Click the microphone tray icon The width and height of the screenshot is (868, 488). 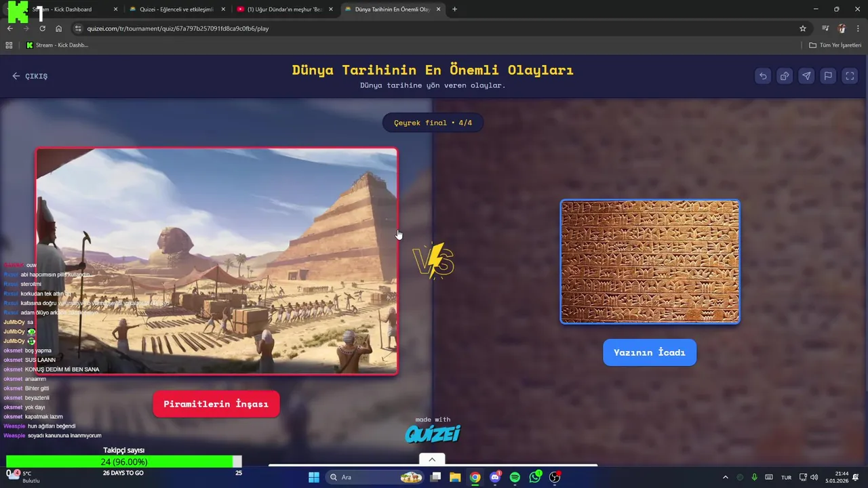754,477
